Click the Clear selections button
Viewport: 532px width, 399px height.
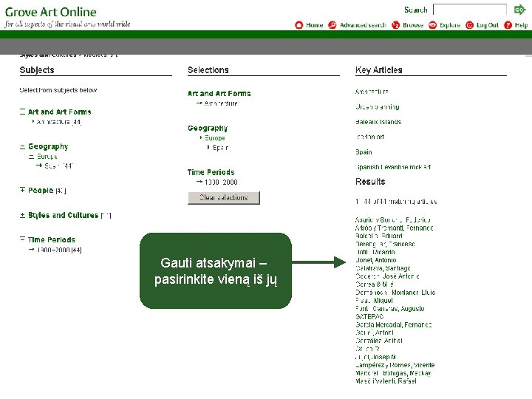[x=224, y=198]
